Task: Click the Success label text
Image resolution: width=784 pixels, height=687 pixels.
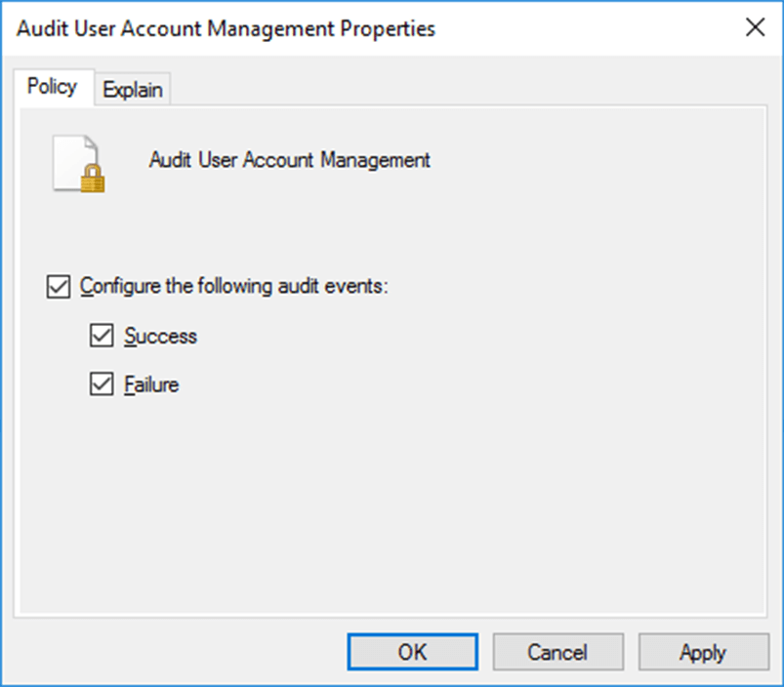Action: pyautogui.click(x=160, y=336)
